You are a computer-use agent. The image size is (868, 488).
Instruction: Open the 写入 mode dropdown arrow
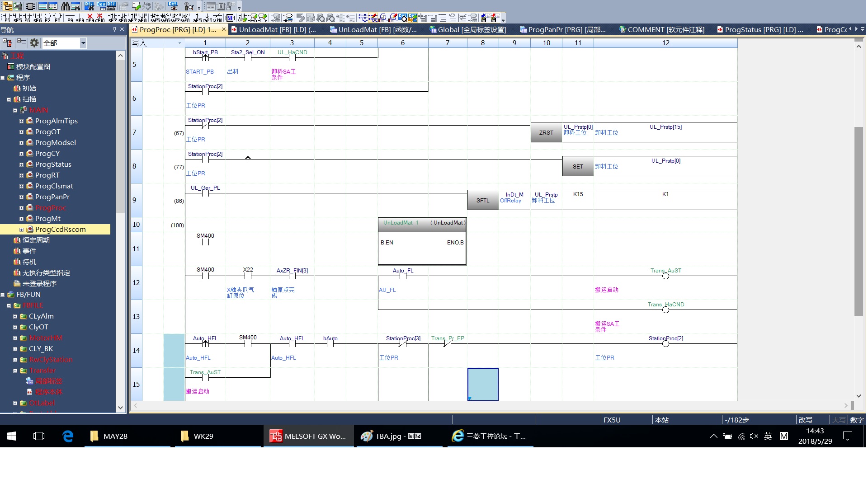pos(179,43)
